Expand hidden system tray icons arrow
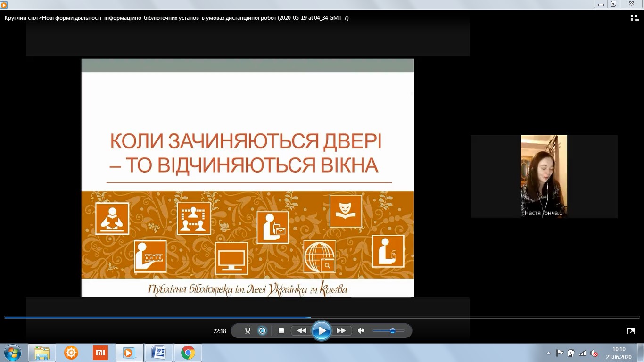Viewport: 644px width, 362px height. [x=548, y=353]
